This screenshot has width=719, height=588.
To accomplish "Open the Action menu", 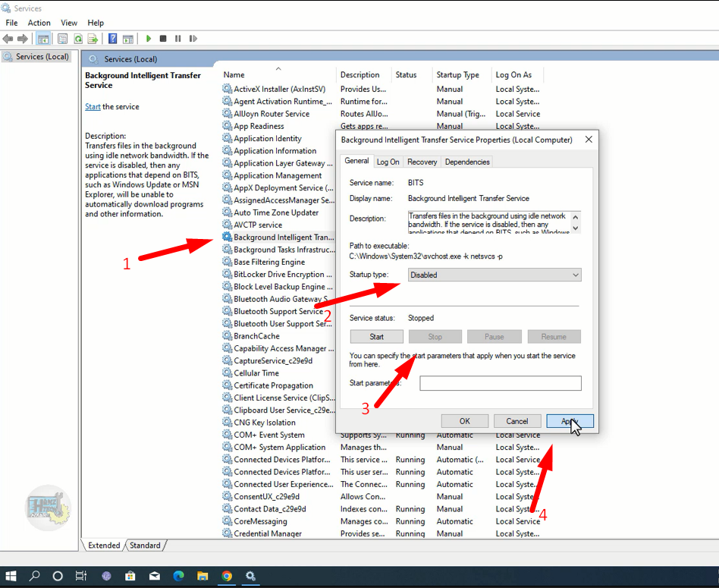I will click(39, 23).
